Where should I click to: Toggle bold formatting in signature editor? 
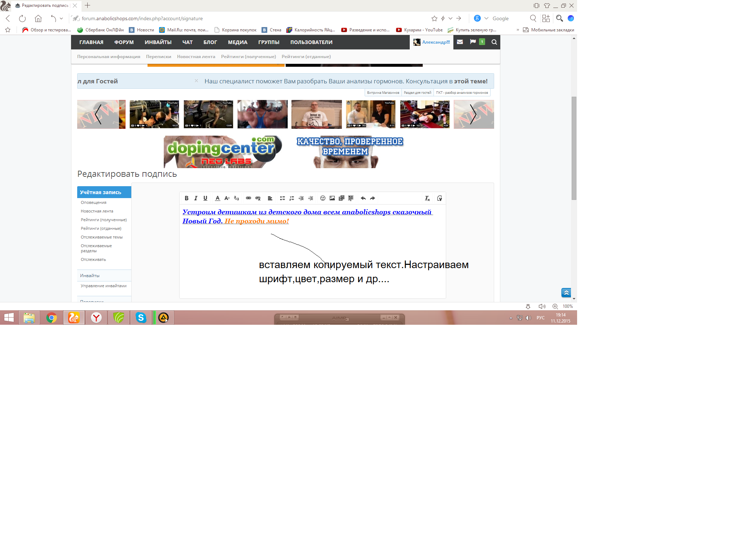coord(186,198)
